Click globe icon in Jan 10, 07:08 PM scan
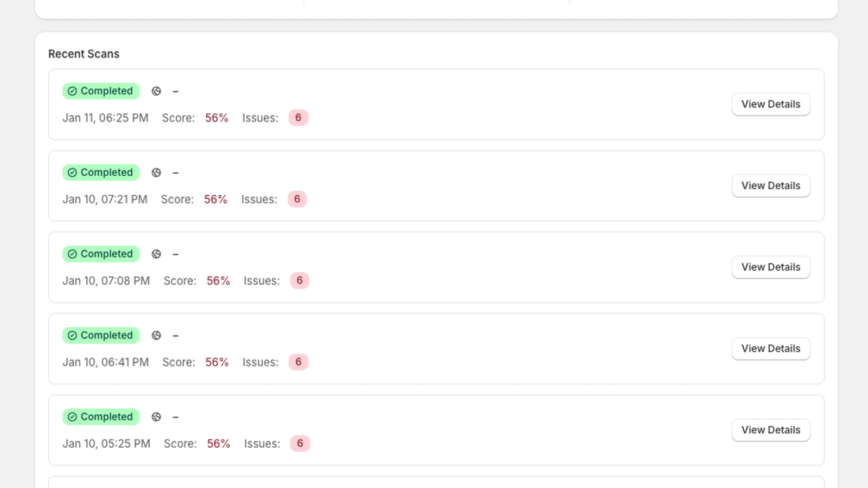Screen dimensions: 868x488 point(156,254)
